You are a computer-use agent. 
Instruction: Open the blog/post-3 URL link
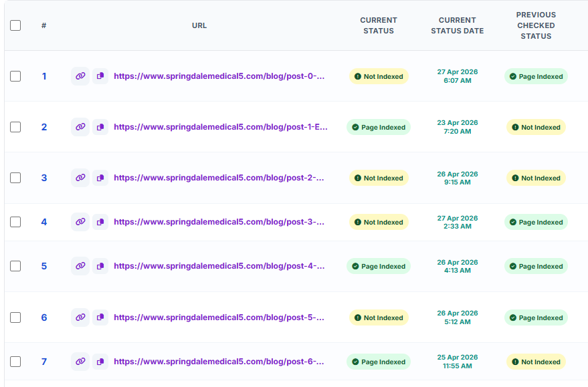[x=219, y=222]
